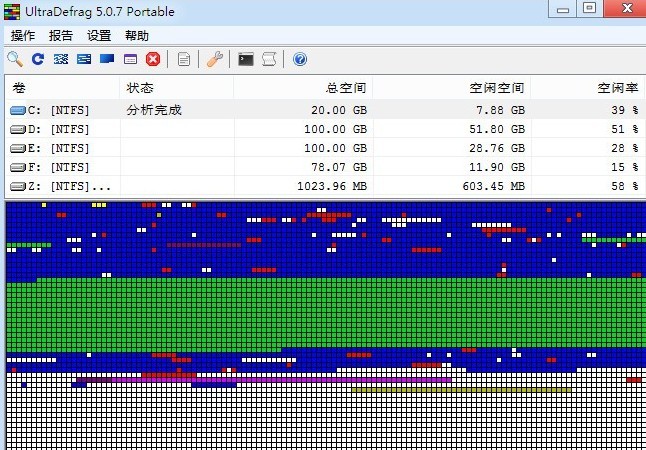The width and height of the screenshot is (646, 450).
Task: Sort by the 状态 column header
Action: pos(177,88)
